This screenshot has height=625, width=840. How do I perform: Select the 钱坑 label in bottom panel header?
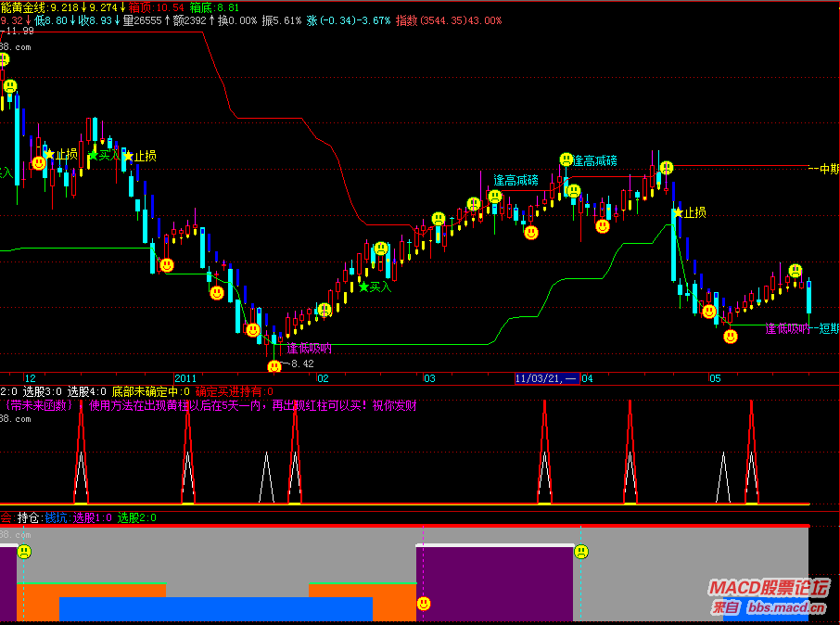pos(57,517)
